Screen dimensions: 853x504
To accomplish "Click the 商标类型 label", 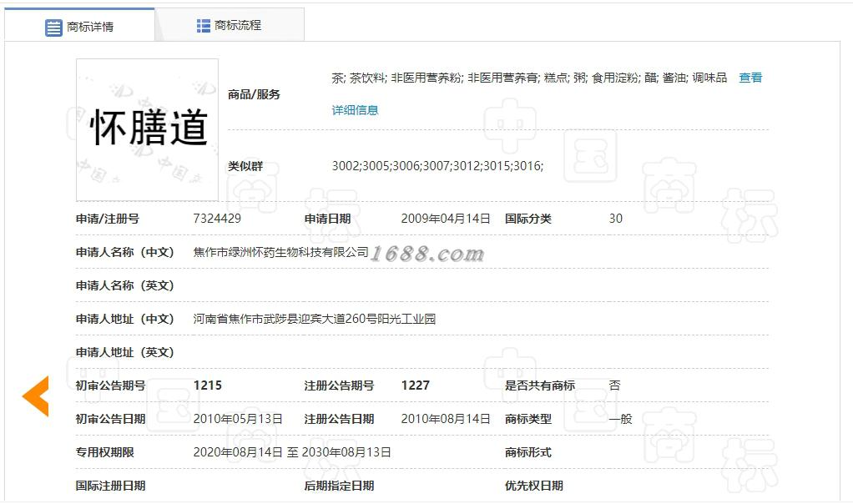I will [x=528, y=419].
